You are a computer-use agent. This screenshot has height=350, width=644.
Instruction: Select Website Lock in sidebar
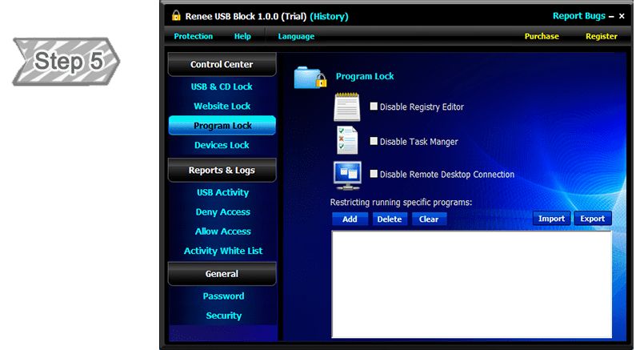(x=222, y=106)
